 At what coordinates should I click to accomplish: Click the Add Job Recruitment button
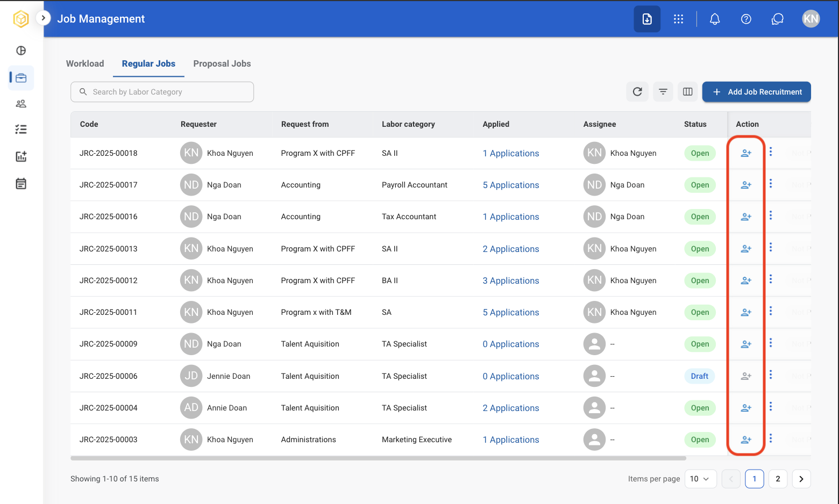click(x=756, y=92)
